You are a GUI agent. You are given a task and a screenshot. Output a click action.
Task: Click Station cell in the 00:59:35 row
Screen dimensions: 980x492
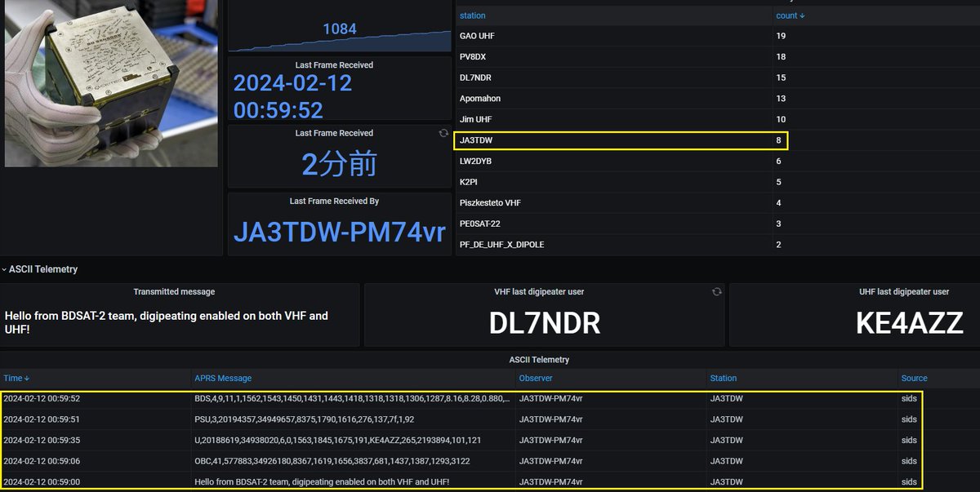click(727, 441)
